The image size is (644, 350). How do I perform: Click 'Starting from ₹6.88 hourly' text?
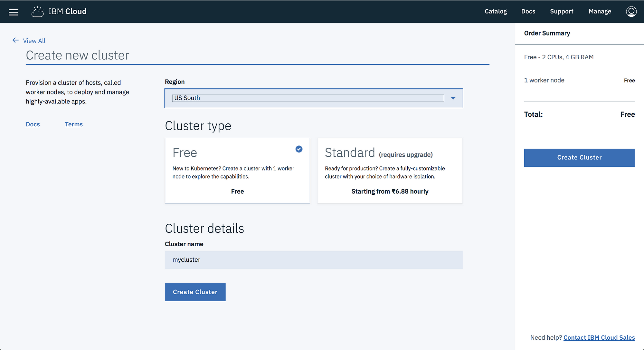tap(390, 191)
